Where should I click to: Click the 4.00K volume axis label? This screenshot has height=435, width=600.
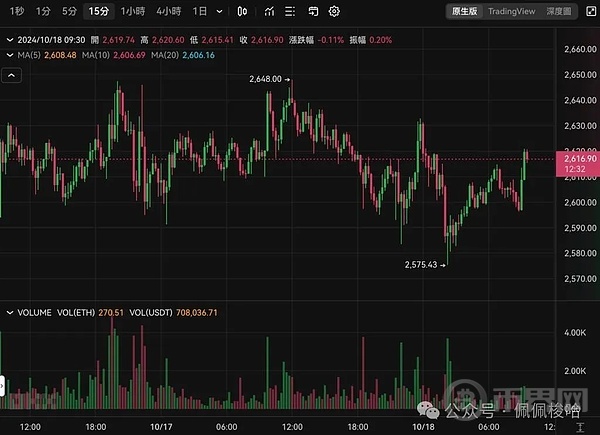(x=575, y=333)
